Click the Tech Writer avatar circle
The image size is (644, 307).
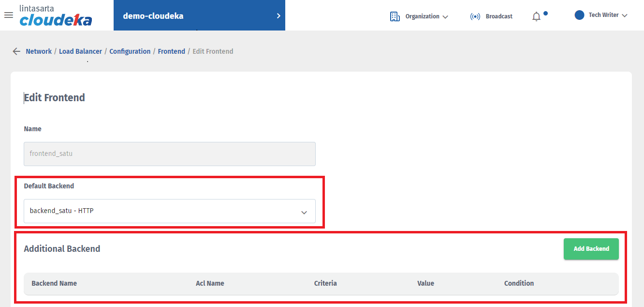pos(579,15)
